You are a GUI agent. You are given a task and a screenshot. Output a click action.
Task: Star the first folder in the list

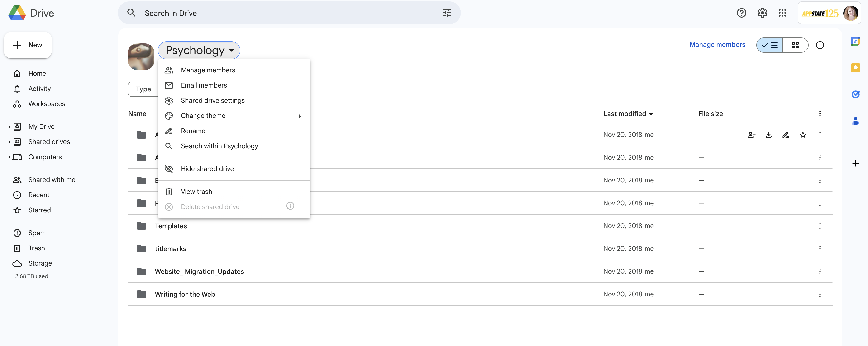(x=803, y=135)
